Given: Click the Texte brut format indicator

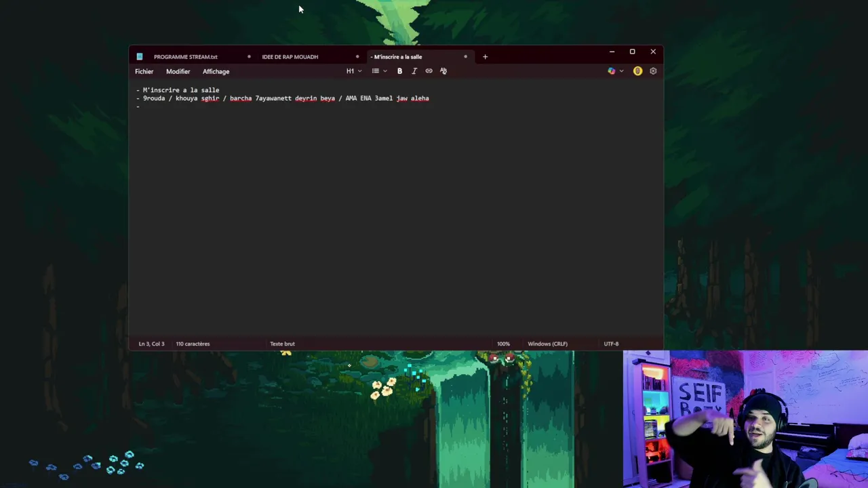Looking at the screenshot, I should (282, 344).
